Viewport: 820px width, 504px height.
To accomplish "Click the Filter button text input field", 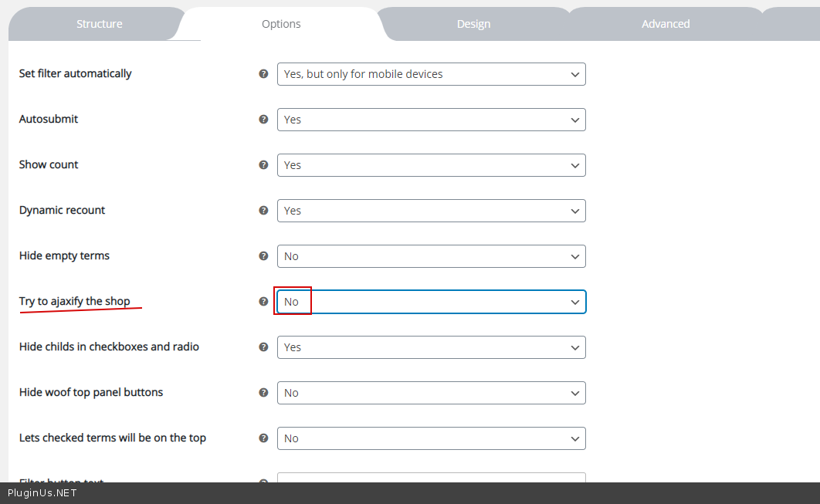I will [431, 478].
